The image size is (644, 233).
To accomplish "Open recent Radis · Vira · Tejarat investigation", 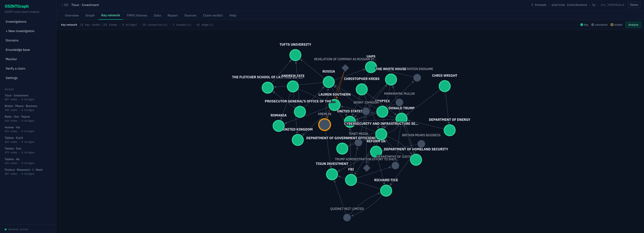I will click(28, 118).
